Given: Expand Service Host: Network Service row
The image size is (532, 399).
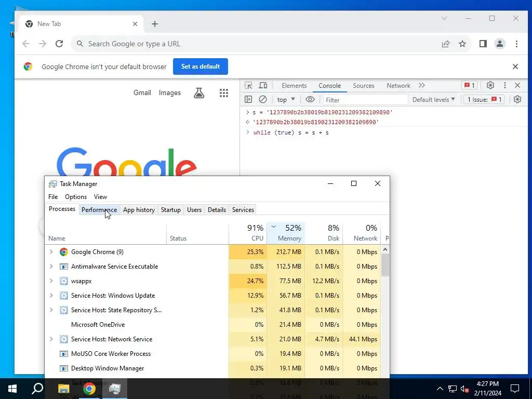Looking at the screenshot, I should [51, 339].
